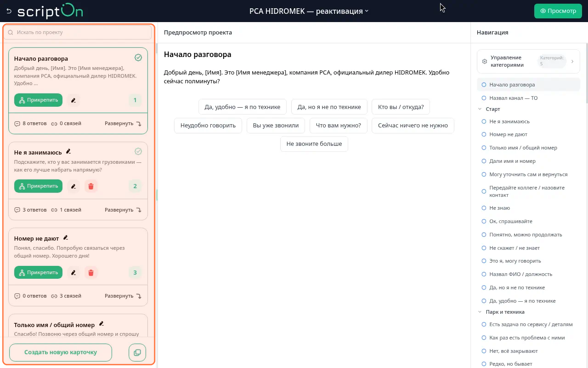588x368 pixels.
Task: Open the project title dropdown "РСА HIDROMEK — реактивация"
Action: [x=309, y=11]
